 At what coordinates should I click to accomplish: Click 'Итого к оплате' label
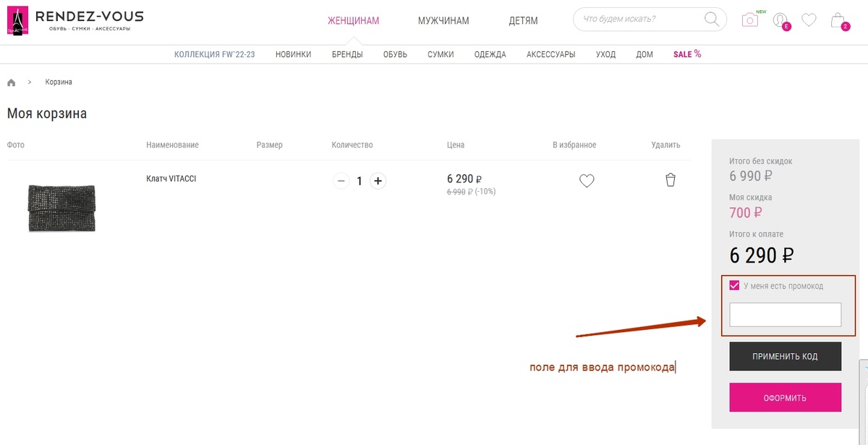[x=756, y=234]
